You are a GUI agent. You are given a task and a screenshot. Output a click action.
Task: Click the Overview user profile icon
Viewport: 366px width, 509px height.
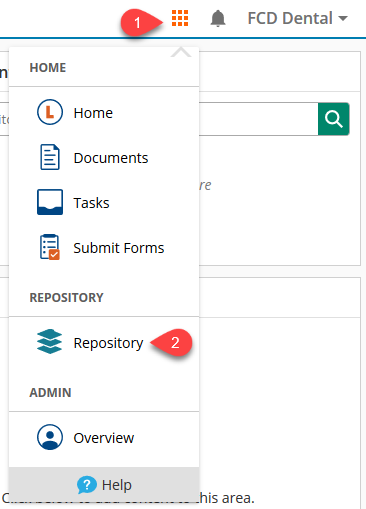coord(50,437)
